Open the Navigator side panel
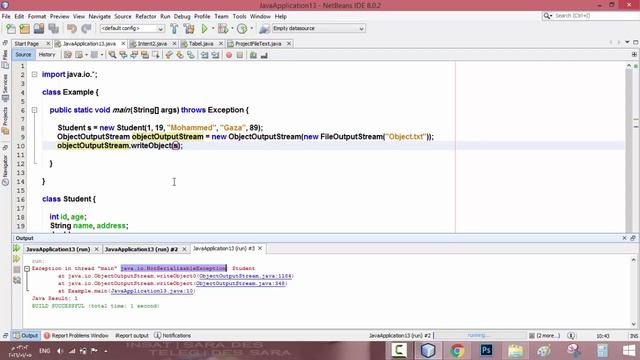Viewport: 640px width, 360px height. coord(5,171)
